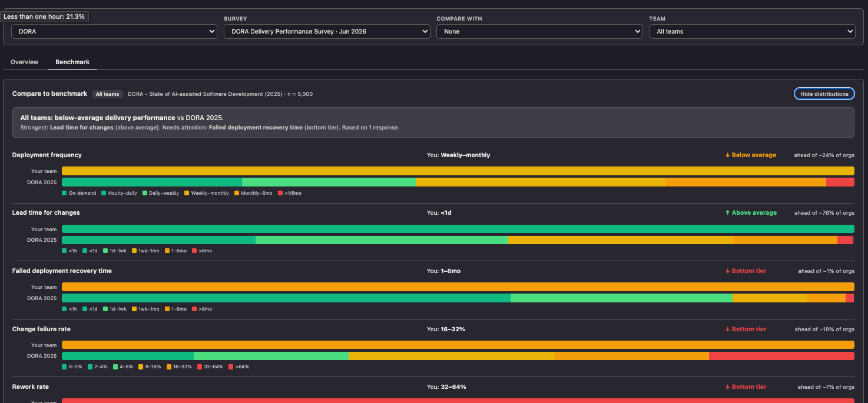Click the All teams badge beside Compare to benchmark
Viewport: 868px width, 403px height.
(107, 94)
